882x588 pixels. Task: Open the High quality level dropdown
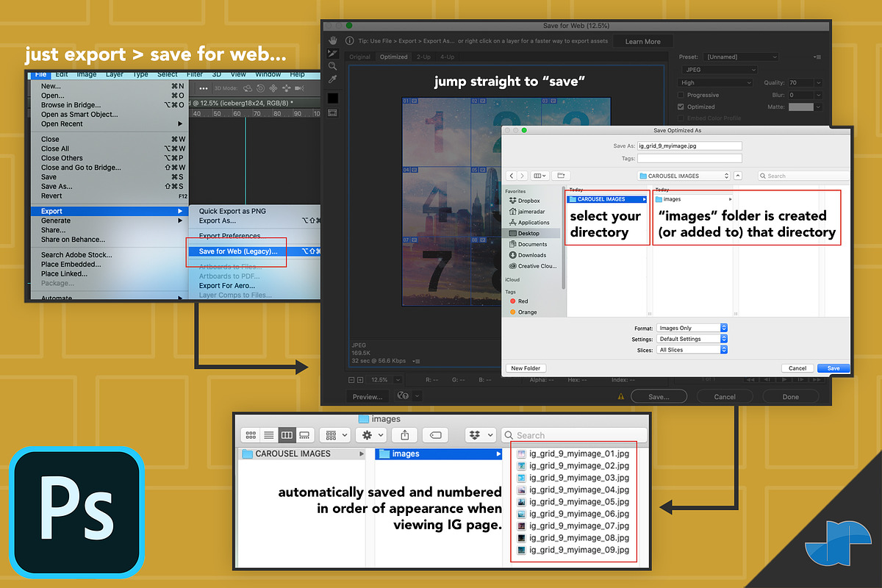(717, 82)
